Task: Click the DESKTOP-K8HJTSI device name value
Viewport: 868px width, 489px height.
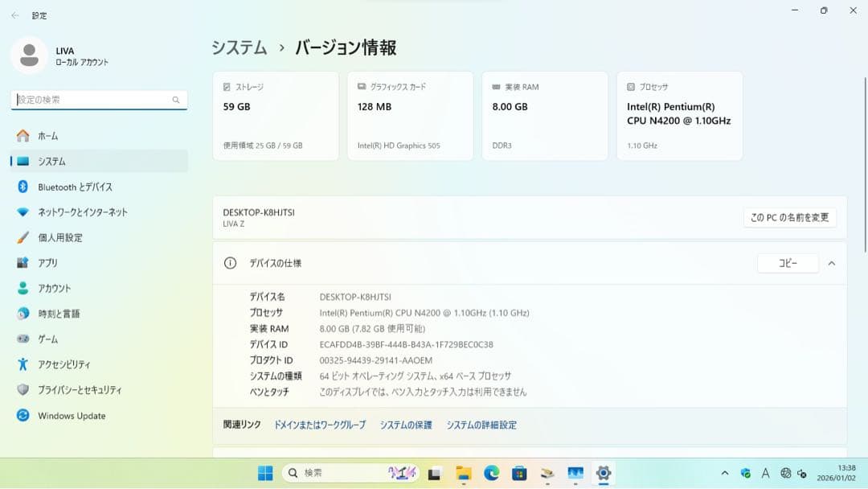Action: [355, 297]
